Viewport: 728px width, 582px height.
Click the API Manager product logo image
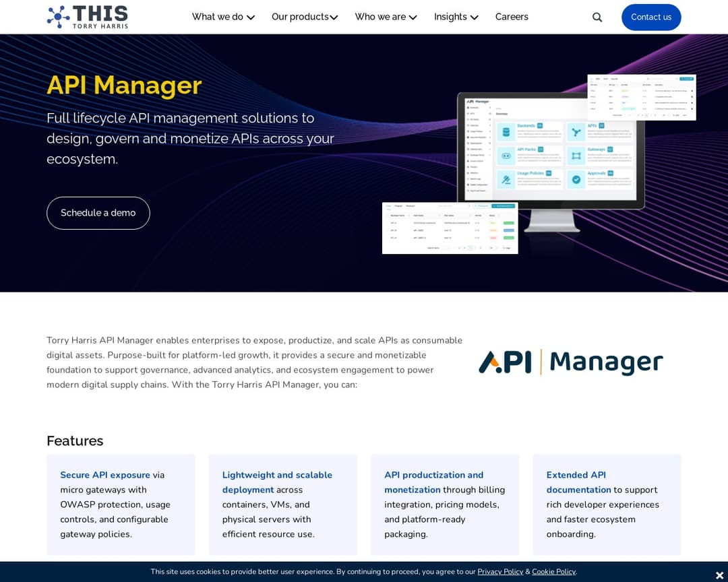pyautogui.click(x=571, y=362)
